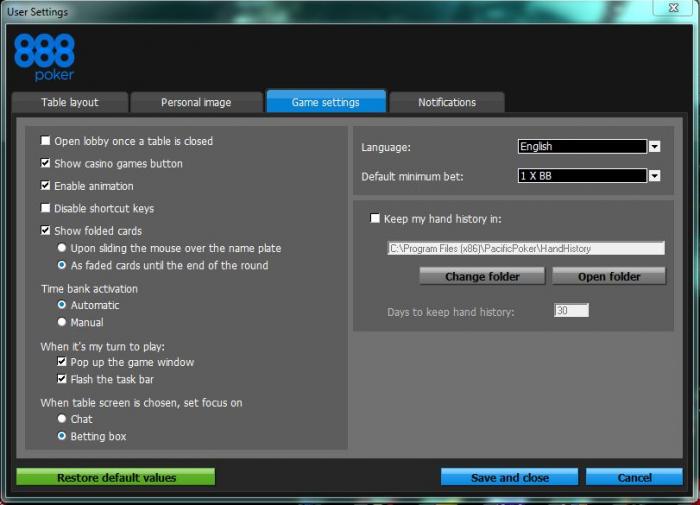Expand Default minimum bet dropdown arrow
This screenshot has height=505, width=700.
(x=654, y=176)
